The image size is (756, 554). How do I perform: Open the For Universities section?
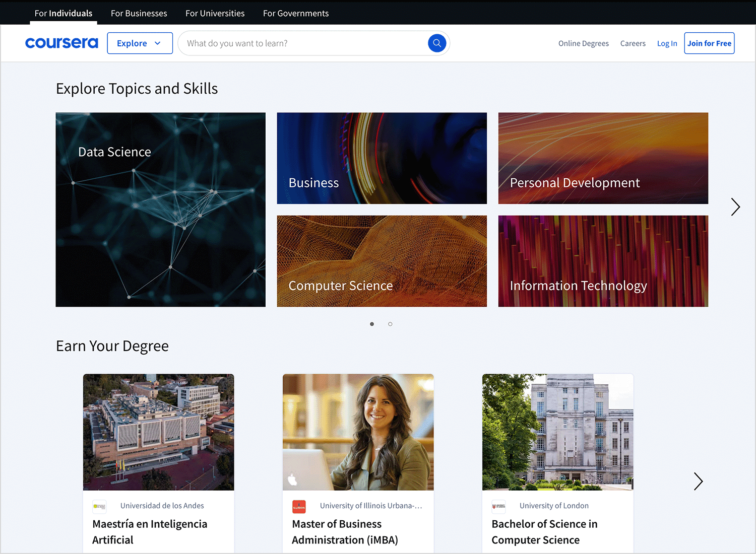click(x=215, y=13)
